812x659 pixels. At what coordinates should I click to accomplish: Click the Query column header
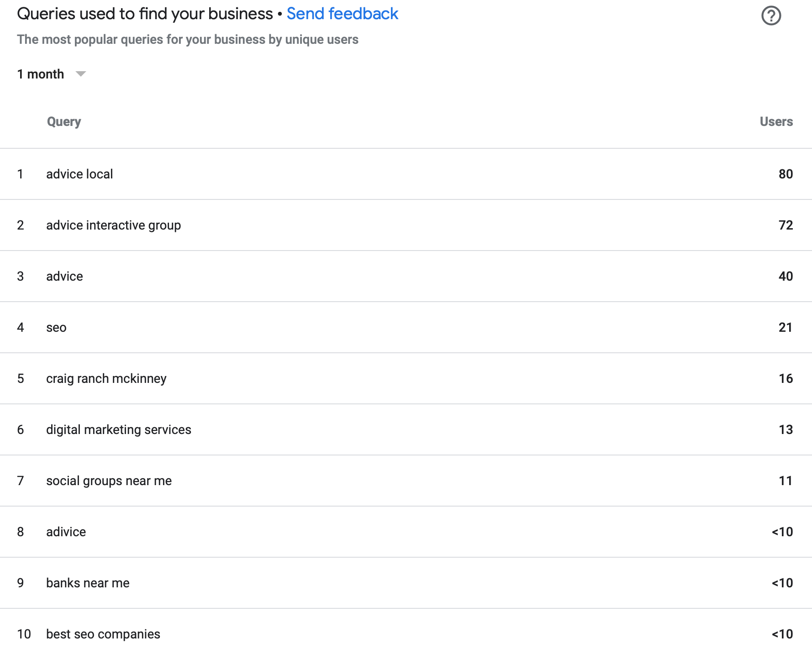click(64, 122)
